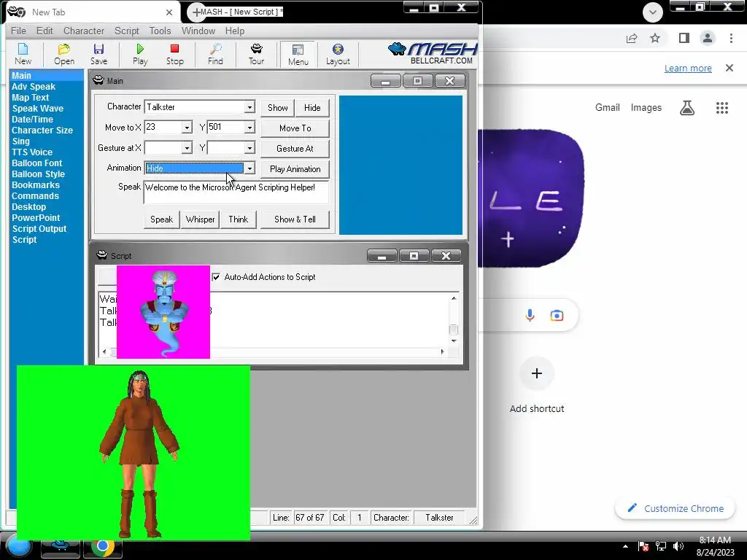Open the Tools menu

point(160,31)
